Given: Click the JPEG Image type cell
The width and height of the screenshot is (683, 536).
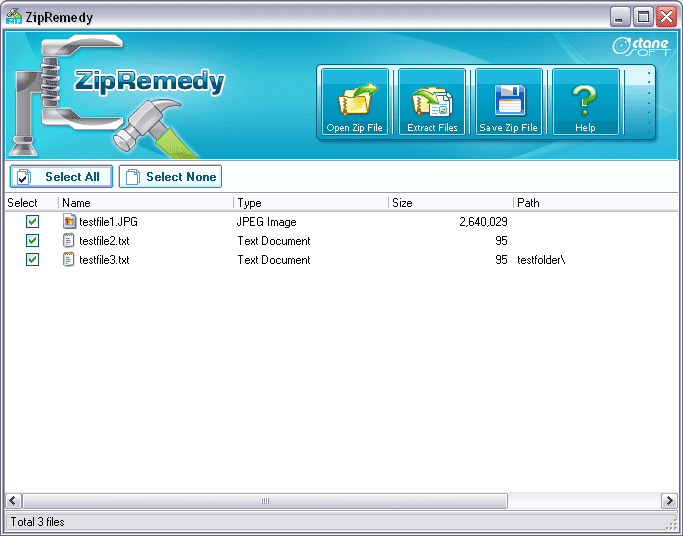Looking at the screenshot, I should point(267,222).
